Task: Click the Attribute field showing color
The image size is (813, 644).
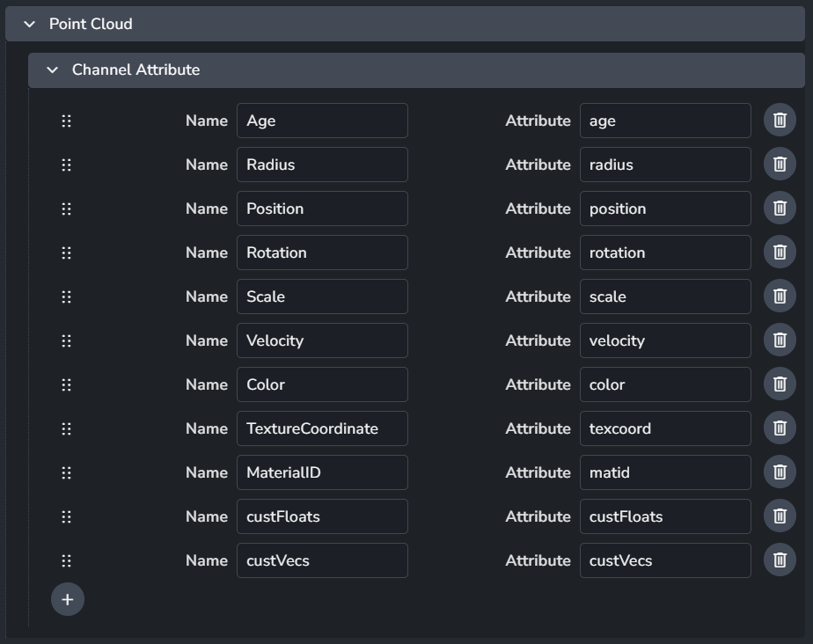Action: [x=665, y=384]
